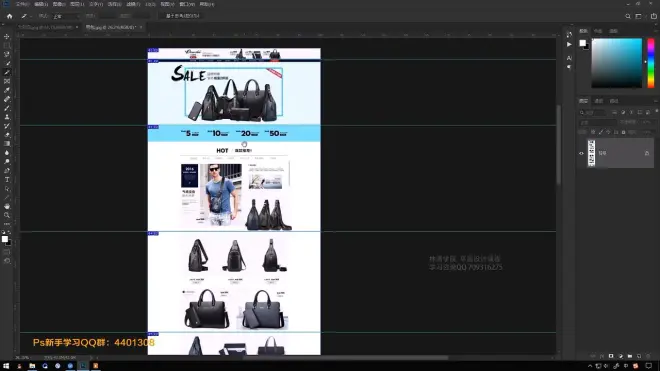Click the delete layer trash icon

(x=648, y=356)
